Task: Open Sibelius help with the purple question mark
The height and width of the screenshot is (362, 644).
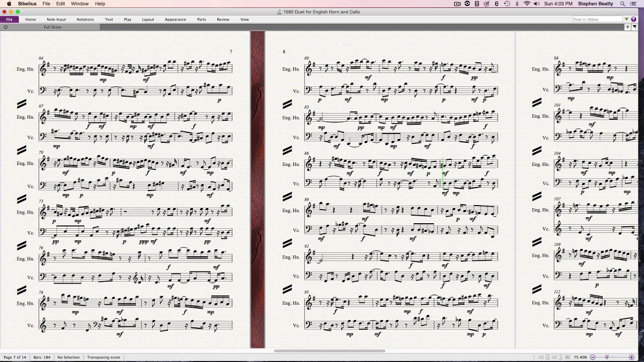Action: [633, 19]
